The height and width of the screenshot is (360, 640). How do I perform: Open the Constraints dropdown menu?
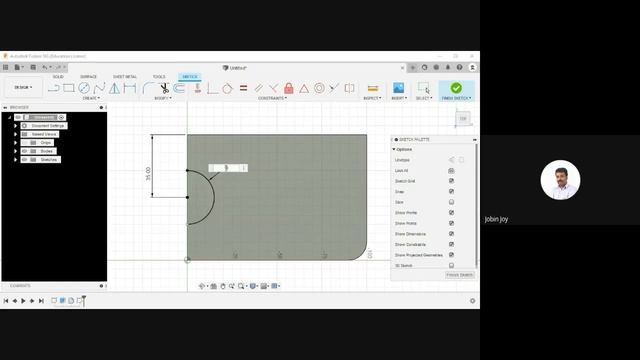(273, 98)
